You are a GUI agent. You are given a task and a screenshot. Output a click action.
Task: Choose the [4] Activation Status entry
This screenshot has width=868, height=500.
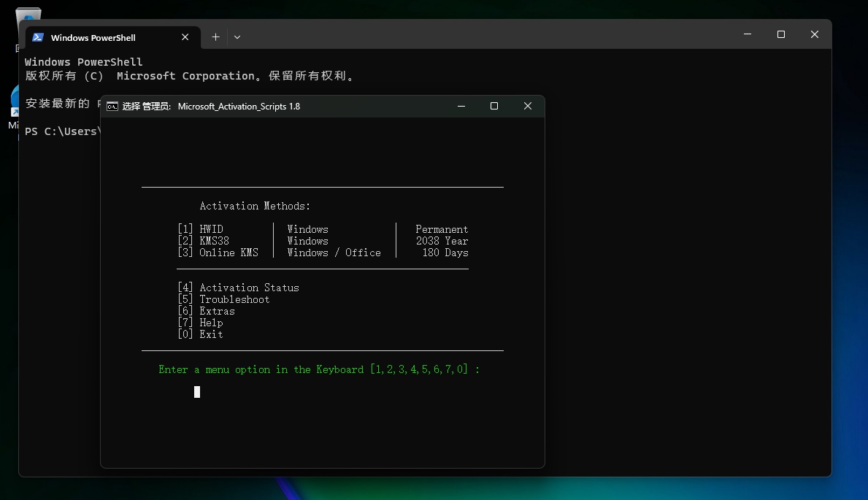click(238, 288)
